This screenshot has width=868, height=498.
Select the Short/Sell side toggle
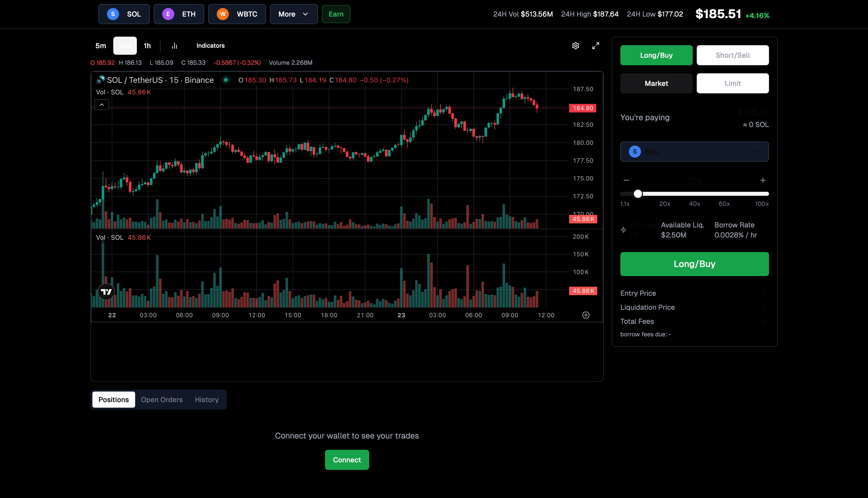(733, 55)
